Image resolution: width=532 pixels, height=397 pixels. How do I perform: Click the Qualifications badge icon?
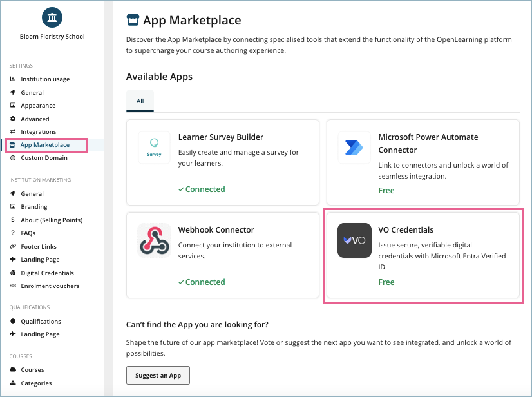(13, 321)
